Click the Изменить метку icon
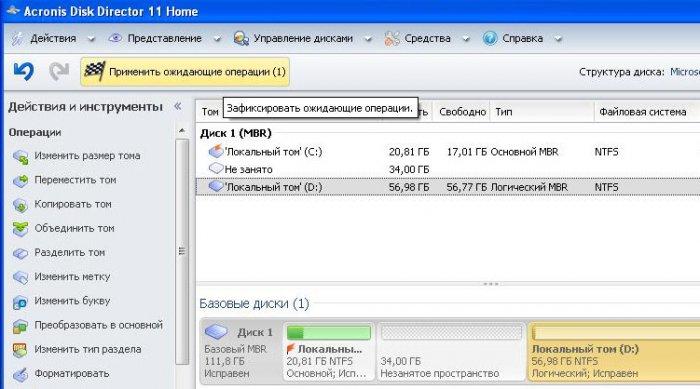Viewport: 700px width, 389px height. (21, 277)
